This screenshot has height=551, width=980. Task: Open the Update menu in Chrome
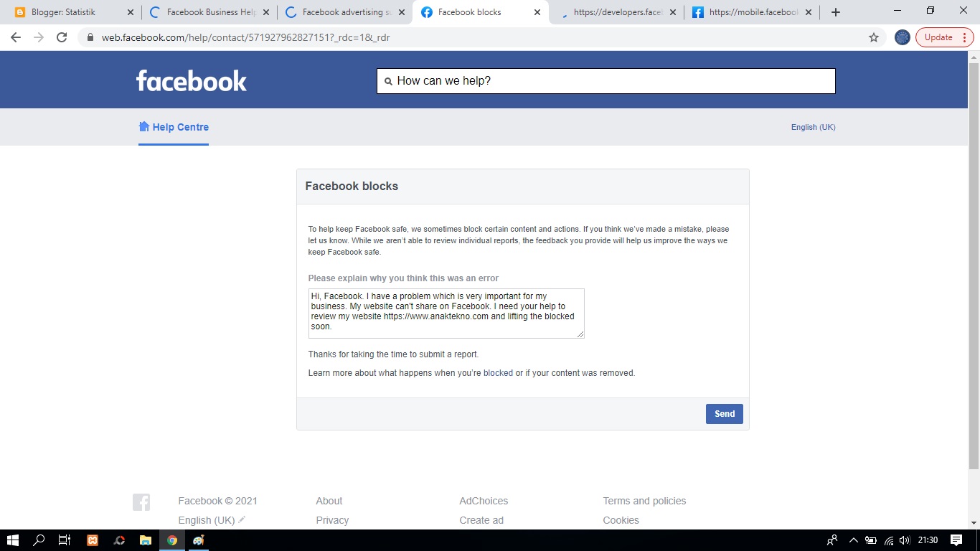[x=946, y=37]
